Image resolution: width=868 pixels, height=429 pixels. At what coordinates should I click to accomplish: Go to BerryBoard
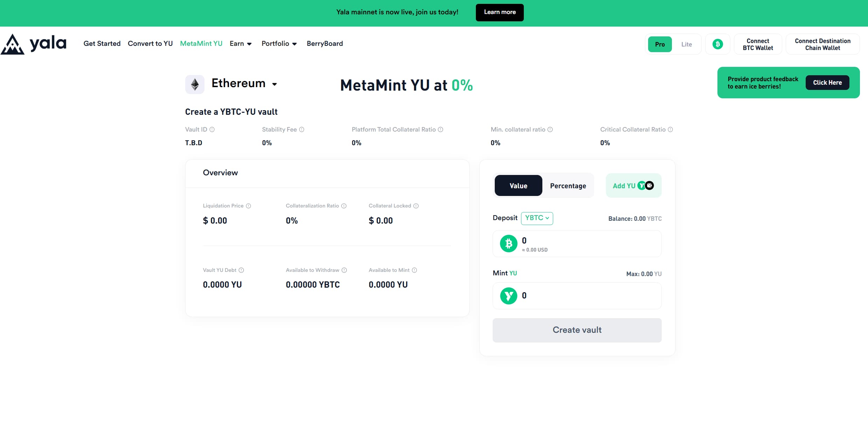[x=325, y=44]
